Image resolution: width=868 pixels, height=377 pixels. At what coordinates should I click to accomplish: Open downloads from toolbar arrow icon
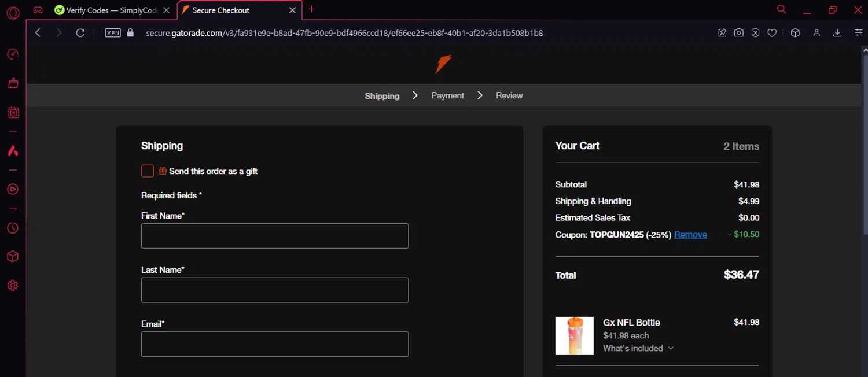click(837, 33)
